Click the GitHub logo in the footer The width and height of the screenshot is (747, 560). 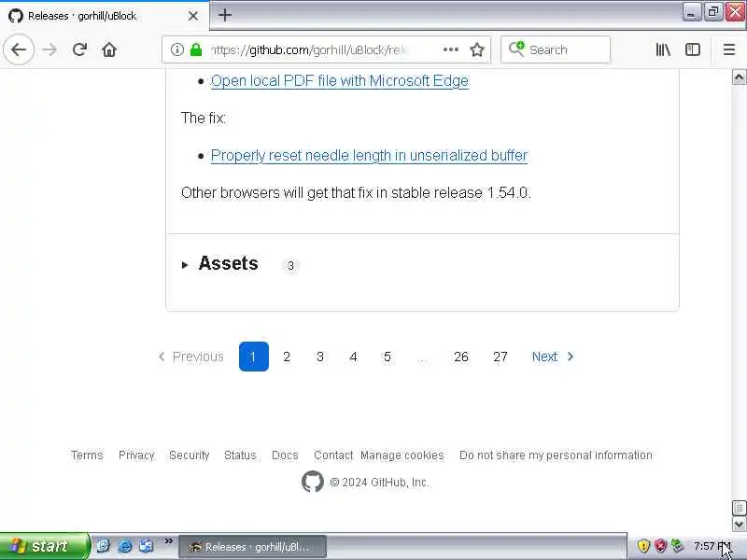313,482
